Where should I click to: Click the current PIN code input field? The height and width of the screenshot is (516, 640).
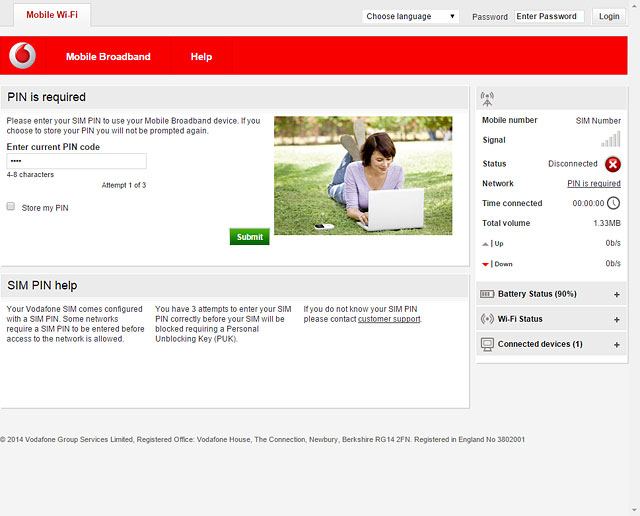coord(76,161)
